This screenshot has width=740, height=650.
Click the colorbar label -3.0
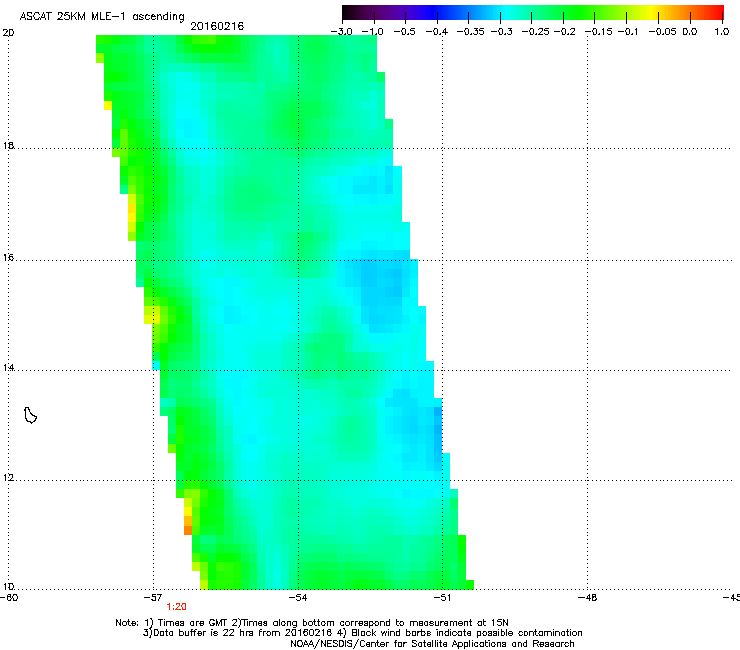click(x=342, y=32)
